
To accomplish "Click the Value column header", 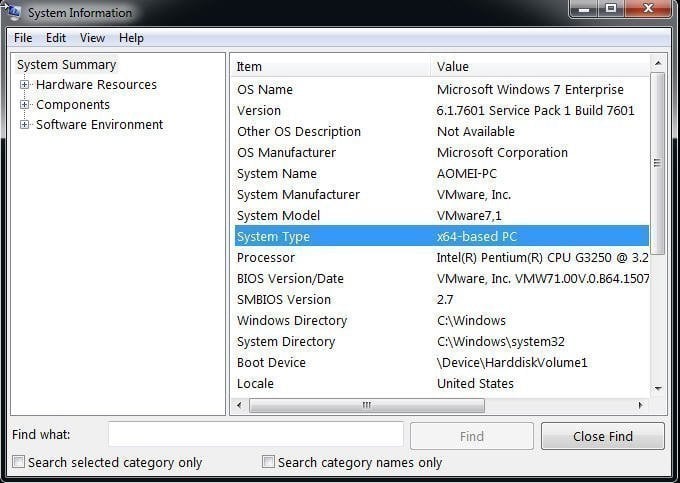I will point(540,67).
